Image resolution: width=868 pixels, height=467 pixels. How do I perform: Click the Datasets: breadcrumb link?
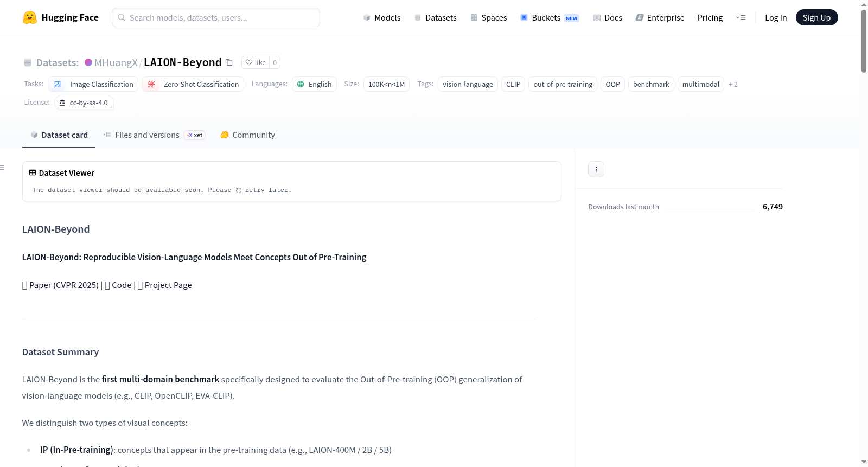coord(58,62)
